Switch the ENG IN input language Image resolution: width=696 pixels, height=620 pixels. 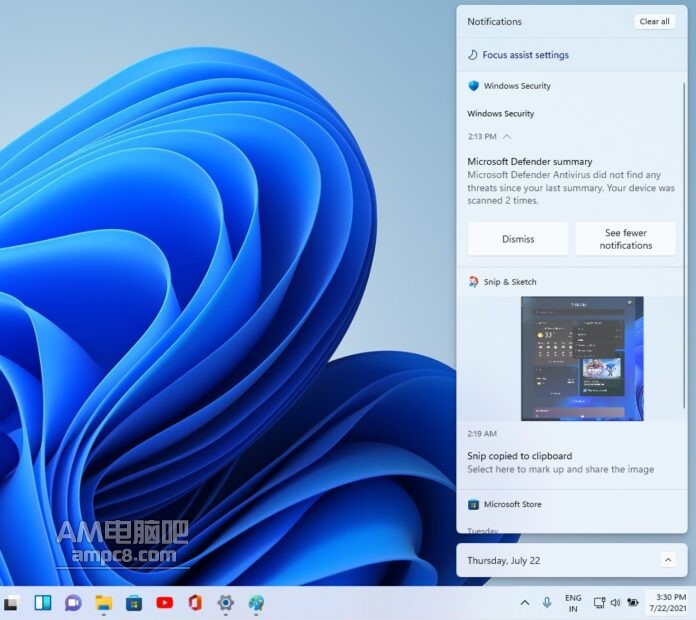click(573, 603)
